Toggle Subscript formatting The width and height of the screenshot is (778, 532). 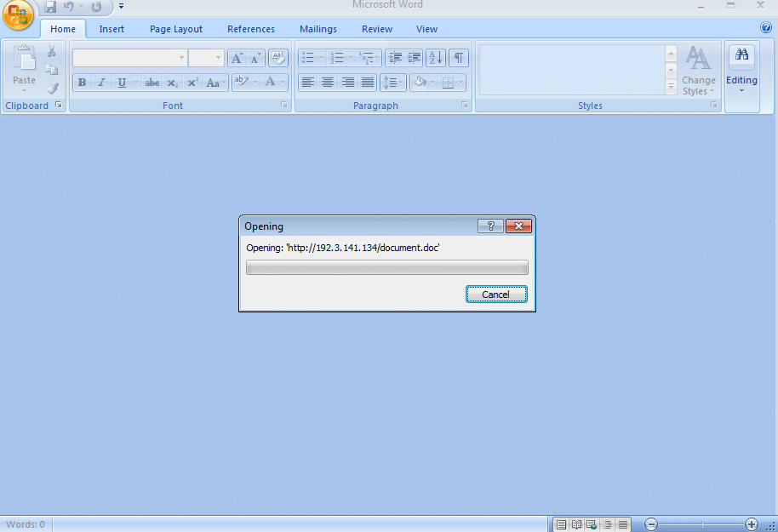[172, 83]
